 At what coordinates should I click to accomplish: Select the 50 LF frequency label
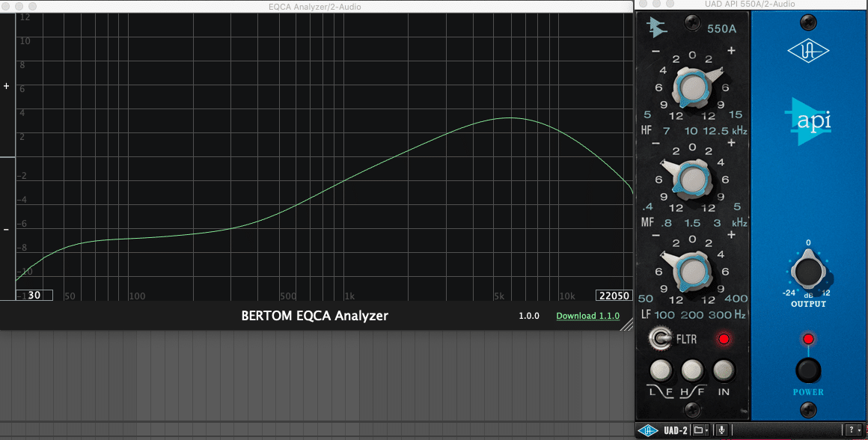[646, 299]
